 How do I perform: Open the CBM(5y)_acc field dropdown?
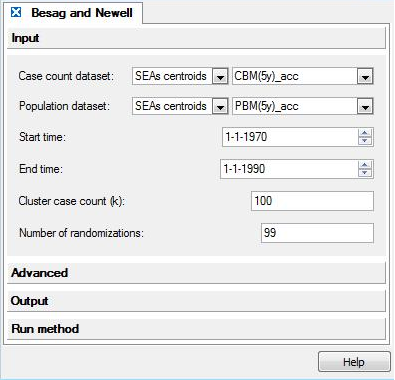[365, 76]
